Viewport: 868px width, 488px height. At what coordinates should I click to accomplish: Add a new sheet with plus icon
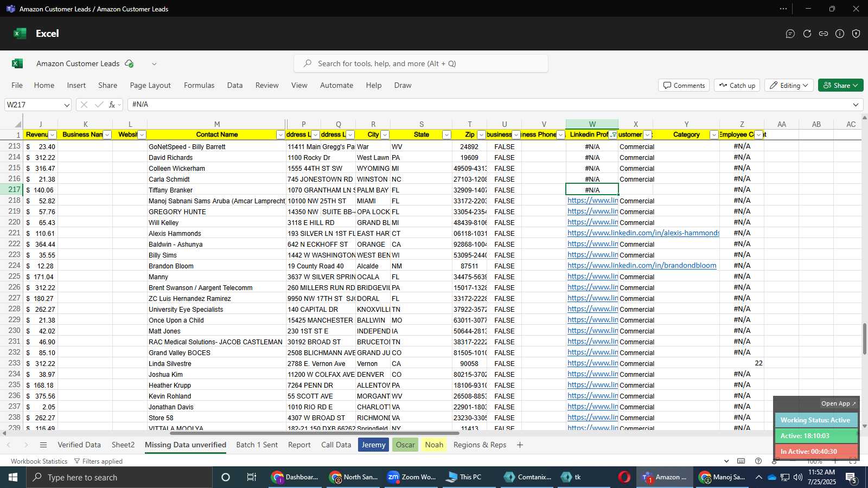pyautogui.click(x=520, y=445)
